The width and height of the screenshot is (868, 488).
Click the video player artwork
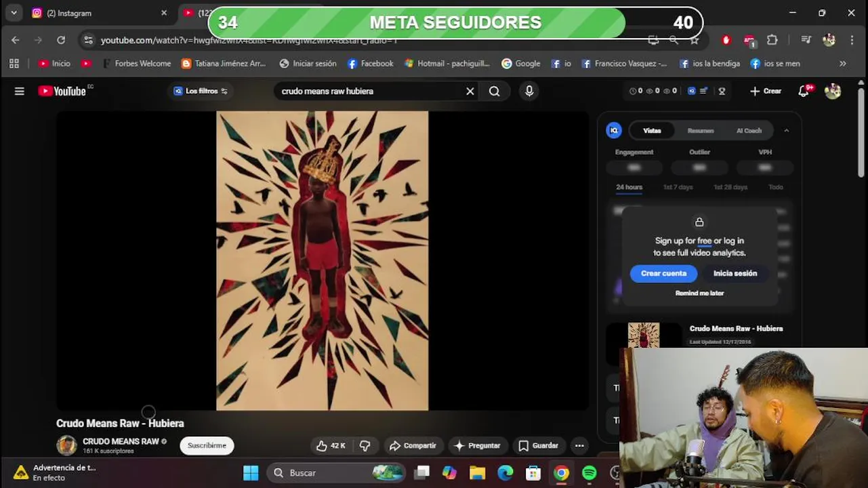[x=322, y=261]
